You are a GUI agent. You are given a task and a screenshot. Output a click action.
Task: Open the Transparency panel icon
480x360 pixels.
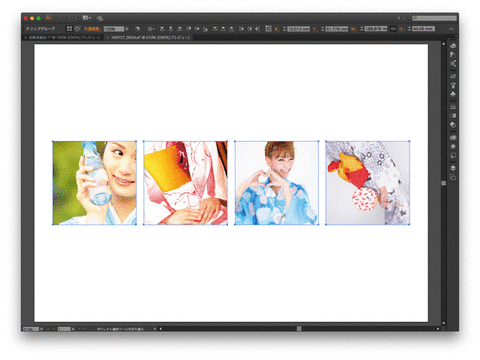(453, 125)
